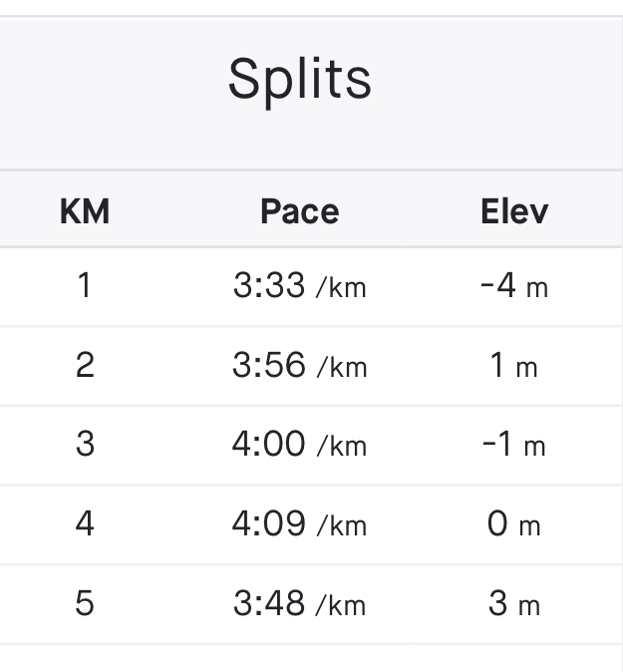Click the 0 m elevation value

pyautogui.click(x=513, y=523)
